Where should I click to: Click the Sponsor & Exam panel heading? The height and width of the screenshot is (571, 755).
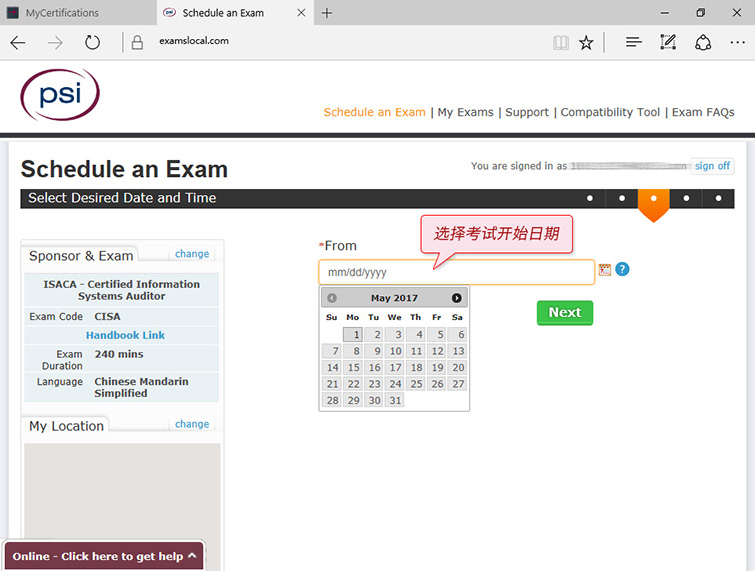pyautogui.click(x=81, y=256)
